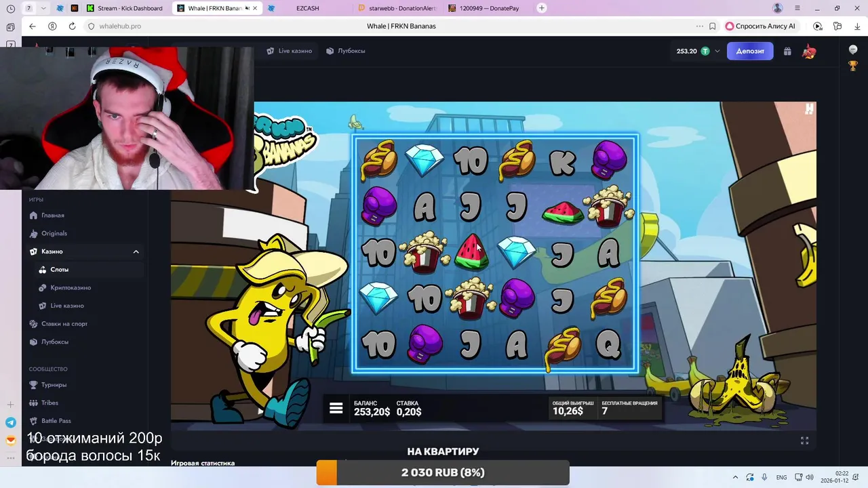Open the Игровая статистика section
868x488 pixels.
click(x=203, y=463)
